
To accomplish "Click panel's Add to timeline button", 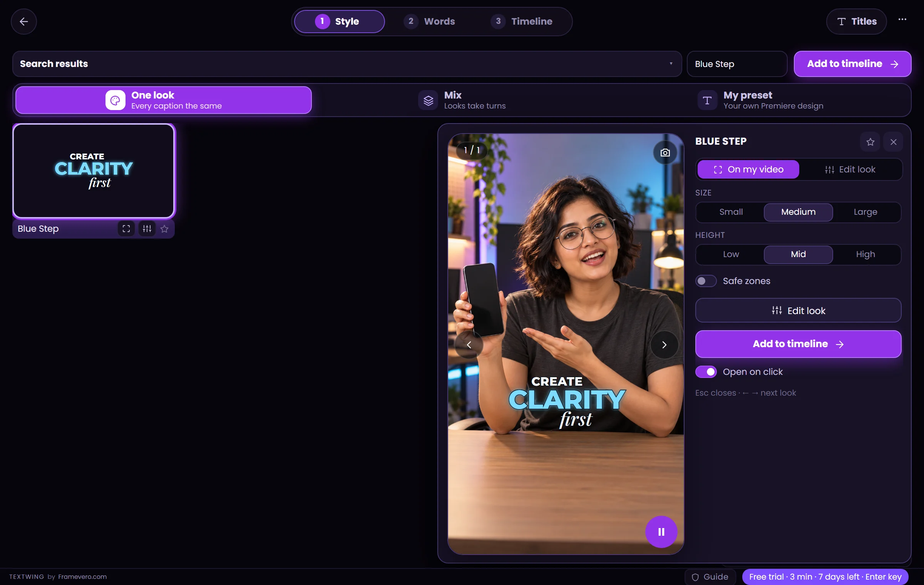I will tap(798, 344).
